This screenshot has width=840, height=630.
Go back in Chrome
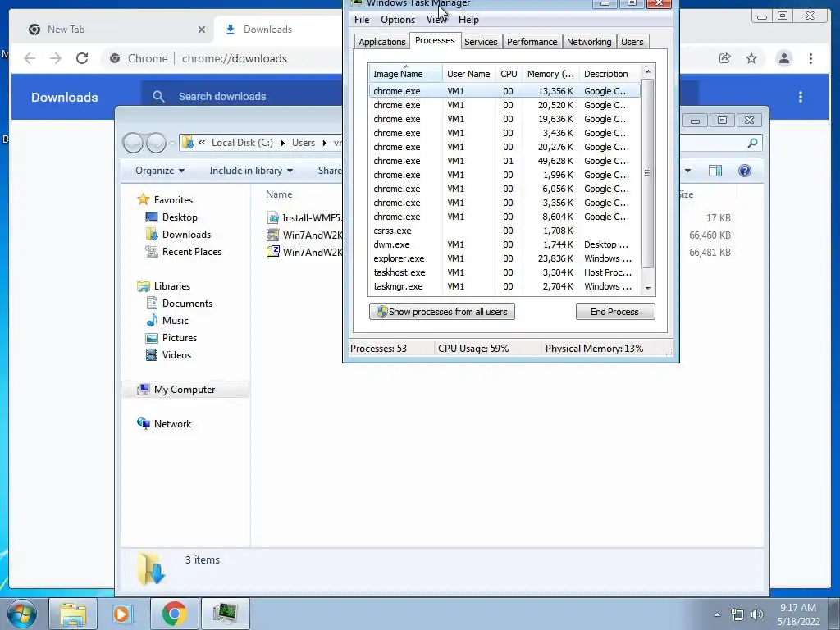(30, 58)
